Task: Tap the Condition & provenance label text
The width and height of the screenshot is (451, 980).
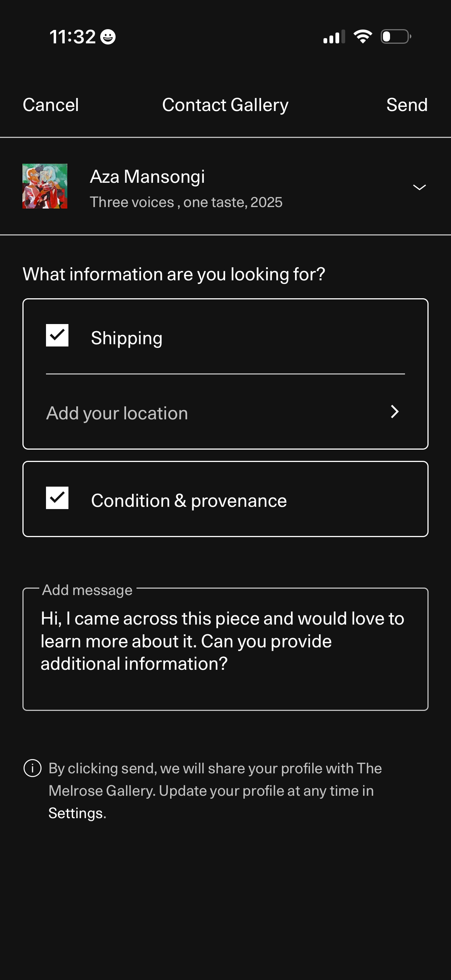Action: 189,501
